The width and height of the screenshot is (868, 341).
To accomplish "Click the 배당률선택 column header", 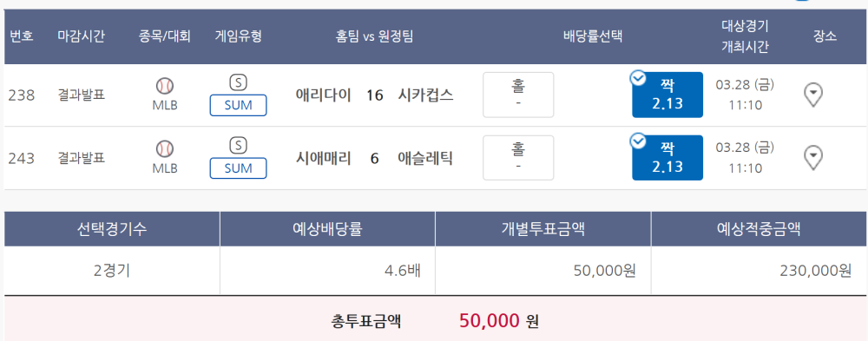I will tap(593, 36).
